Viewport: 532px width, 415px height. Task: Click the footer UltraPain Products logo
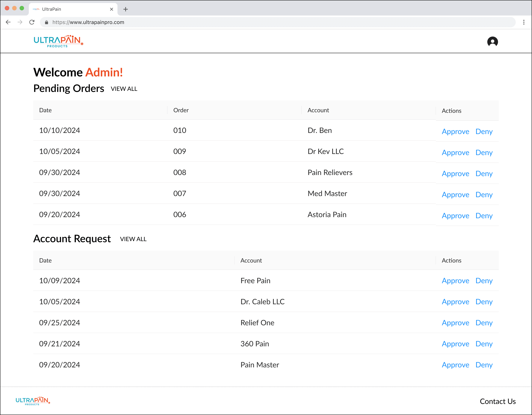click(33, 401)
